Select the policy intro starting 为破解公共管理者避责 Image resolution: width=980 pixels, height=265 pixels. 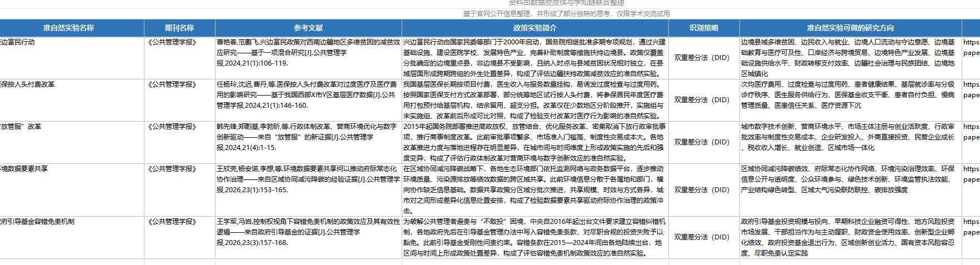[535, 237]
